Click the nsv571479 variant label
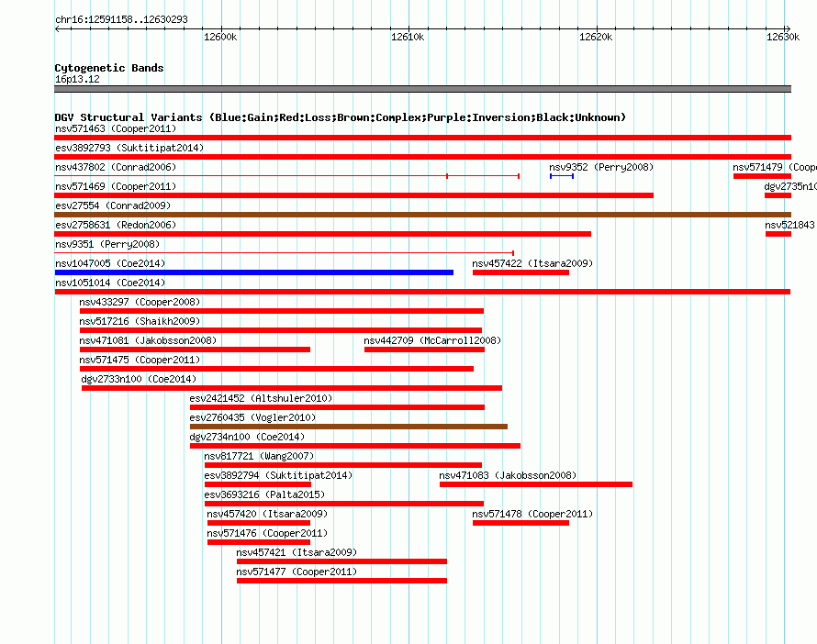 (774, 167)
